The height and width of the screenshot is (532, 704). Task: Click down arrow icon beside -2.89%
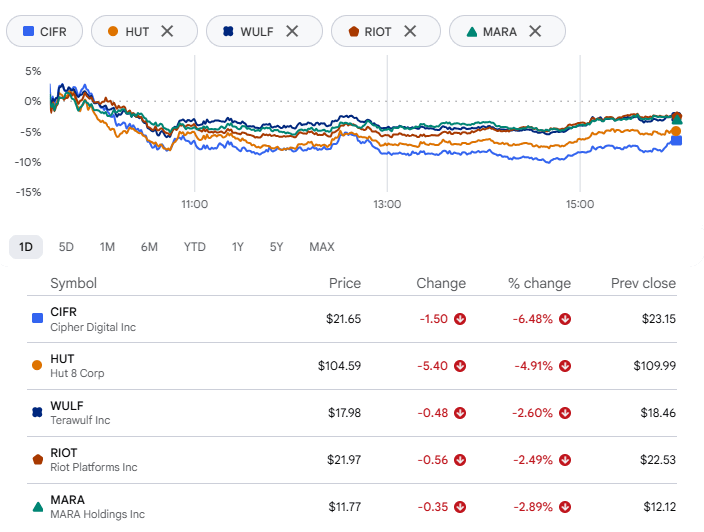(565, 507)
